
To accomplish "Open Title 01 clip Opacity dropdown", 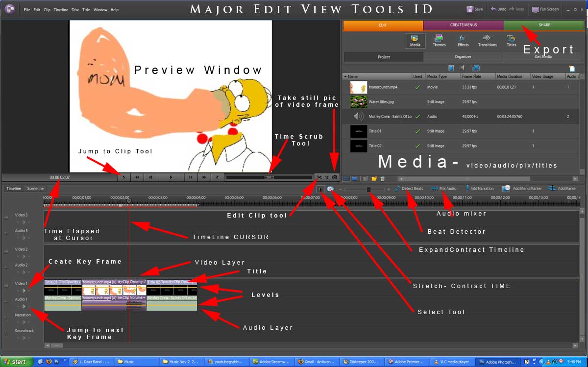I will 79,282.
